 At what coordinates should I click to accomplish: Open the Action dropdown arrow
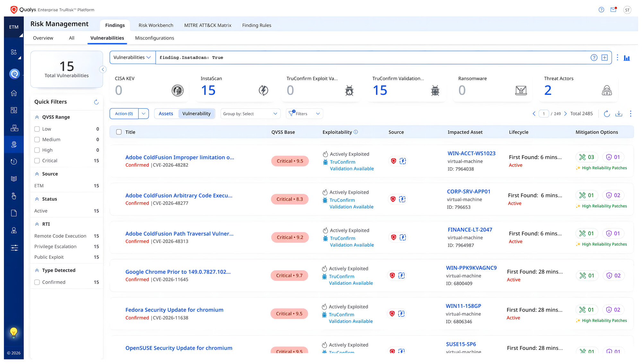pyautogui.click(x=143, y=114)
